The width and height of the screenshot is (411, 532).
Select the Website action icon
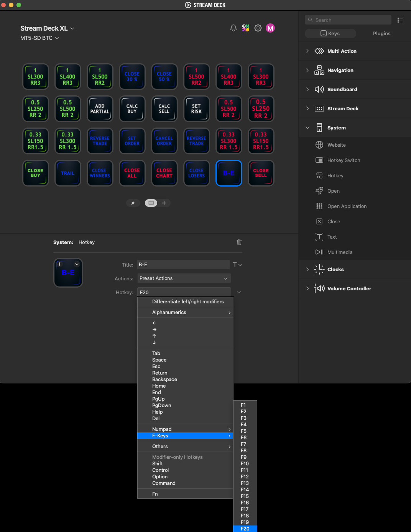coord(319,145)
